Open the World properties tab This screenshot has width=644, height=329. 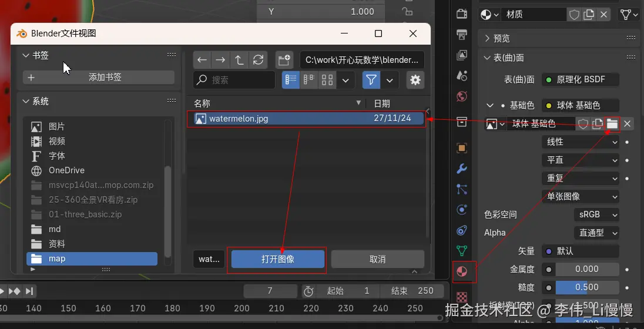(x=462, y=97)
